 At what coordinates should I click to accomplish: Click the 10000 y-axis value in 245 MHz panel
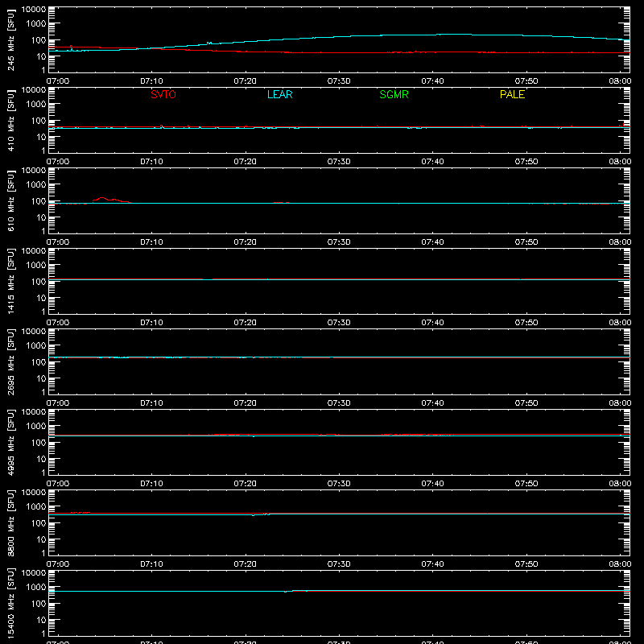pyautogui.click(x=34, y=10)
